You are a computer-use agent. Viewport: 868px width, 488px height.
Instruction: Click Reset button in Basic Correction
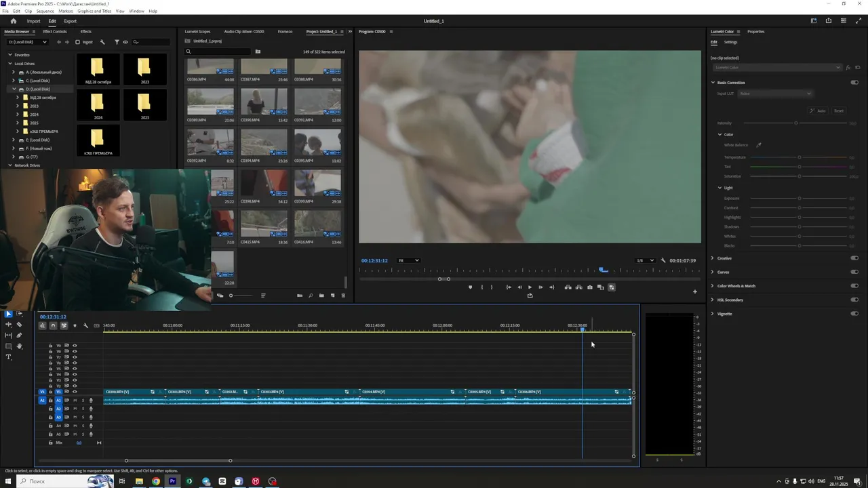point(839,110)
